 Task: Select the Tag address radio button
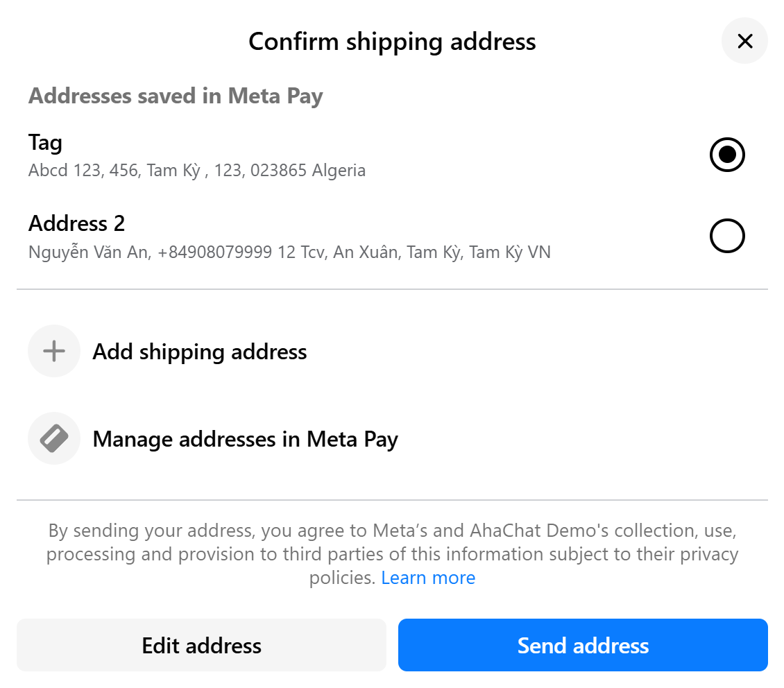pyautogui.click(x=727, y=155)
